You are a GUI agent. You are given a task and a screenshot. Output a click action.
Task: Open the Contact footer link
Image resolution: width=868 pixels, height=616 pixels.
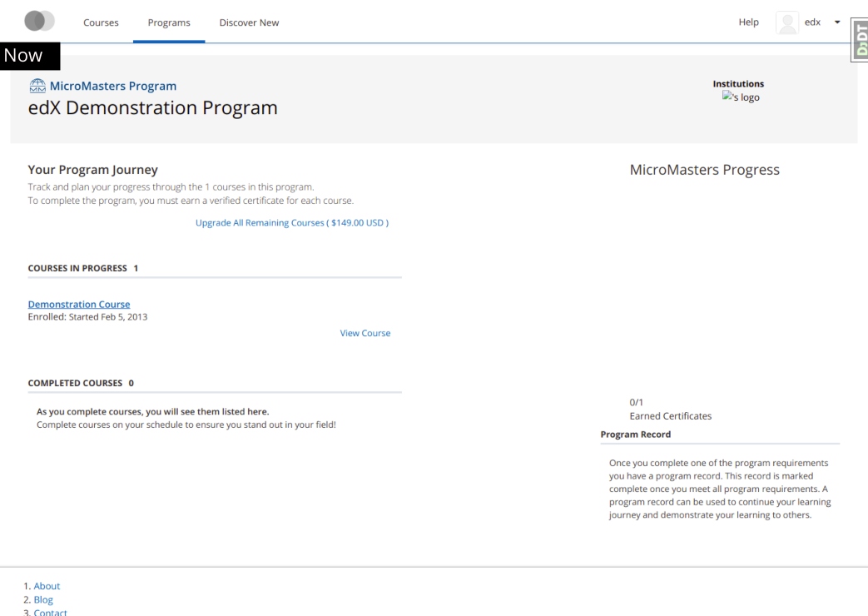(x=51, y=612)
